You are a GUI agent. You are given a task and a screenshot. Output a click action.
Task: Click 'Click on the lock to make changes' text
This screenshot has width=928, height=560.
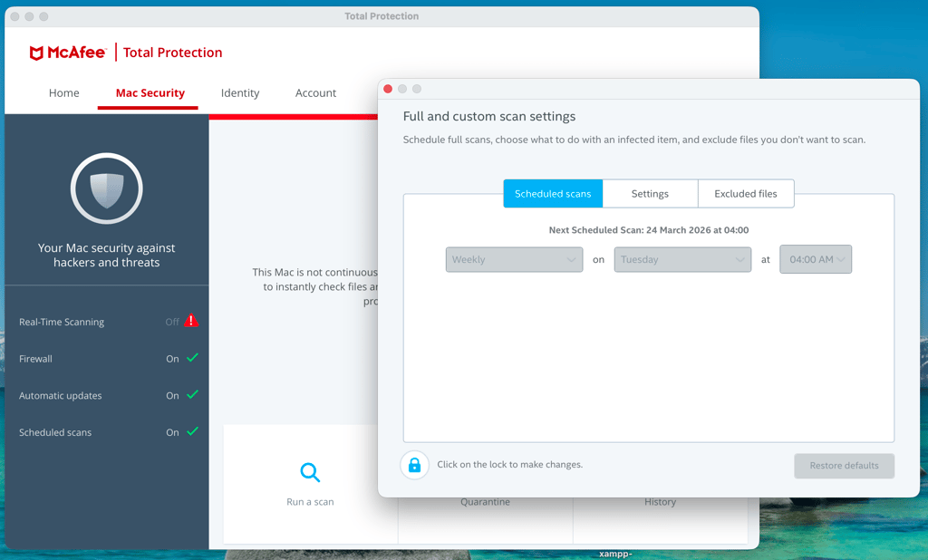509,465
